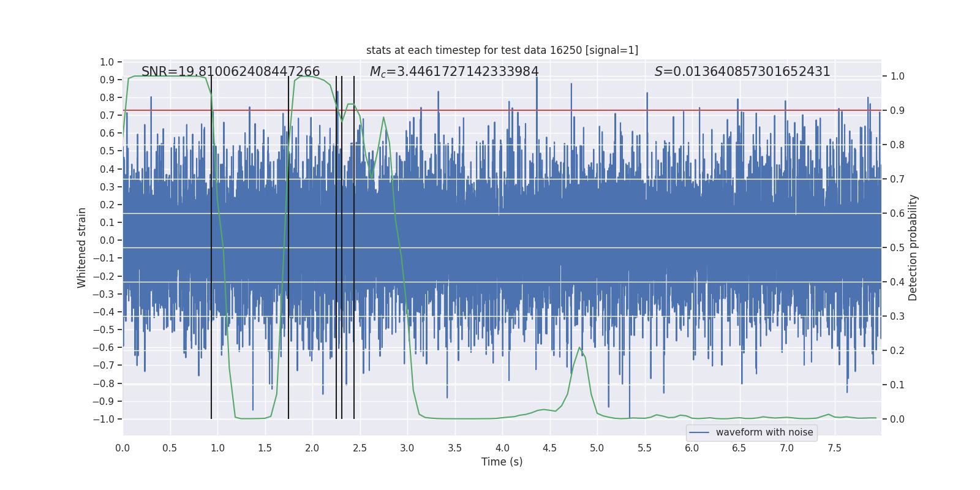Select the 2.5 tick on the Time axis

tap(360, 448)
